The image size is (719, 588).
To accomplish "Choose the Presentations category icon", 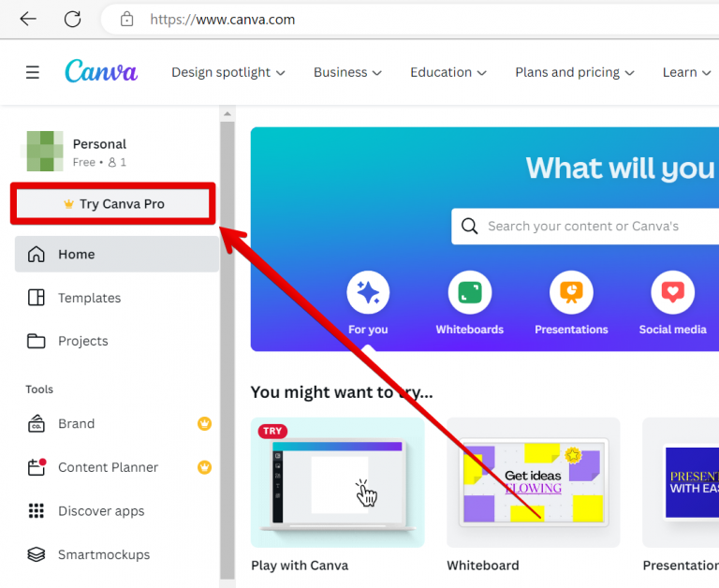I will tap(571, 293).
